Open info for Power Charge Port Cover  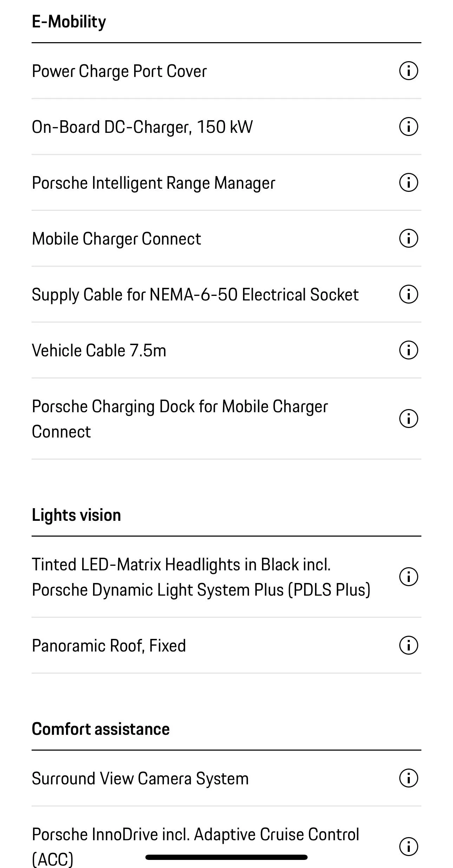coord(408,71)
